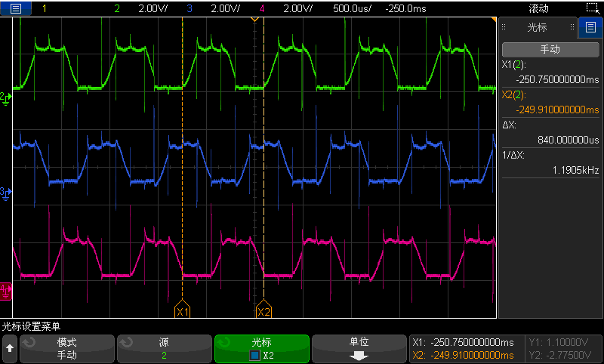Click the 1/ΔX value 1.1905kHz
604x364 pixels.
(575, 170)
